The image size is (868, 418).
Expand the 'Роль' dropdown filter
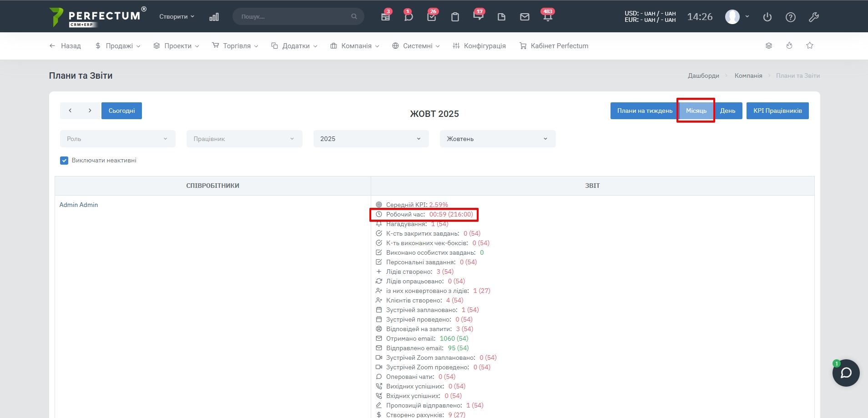[117, 139]
